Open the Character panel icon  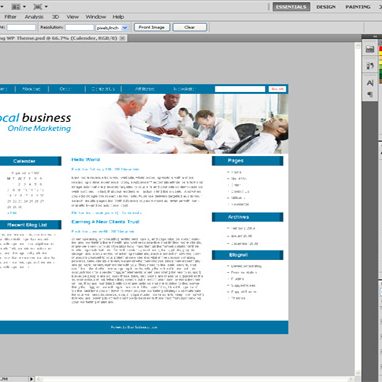coord(370,83)
